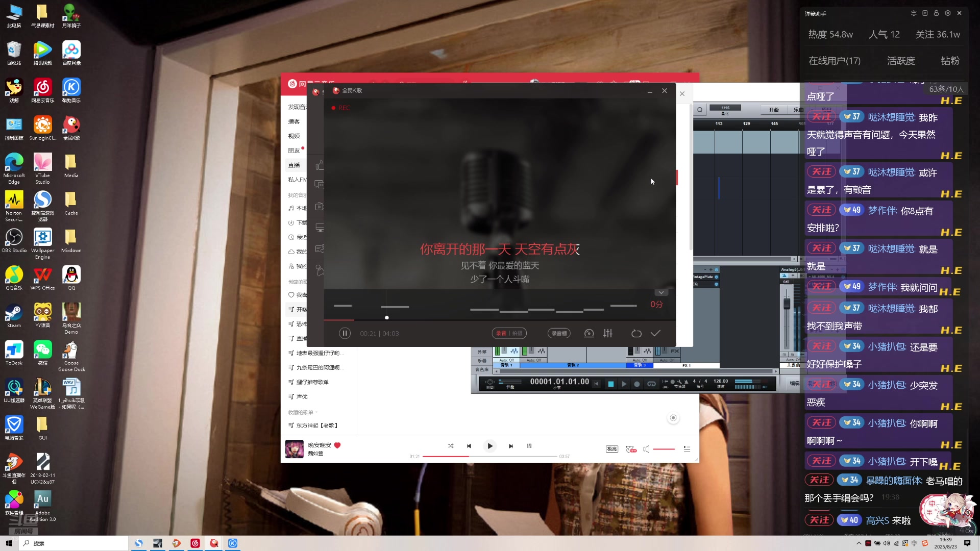The height and width of the screenshot is (551, 980).
Task: Toggle the lock icon in 弹幕助手
Action: point(936,13)
